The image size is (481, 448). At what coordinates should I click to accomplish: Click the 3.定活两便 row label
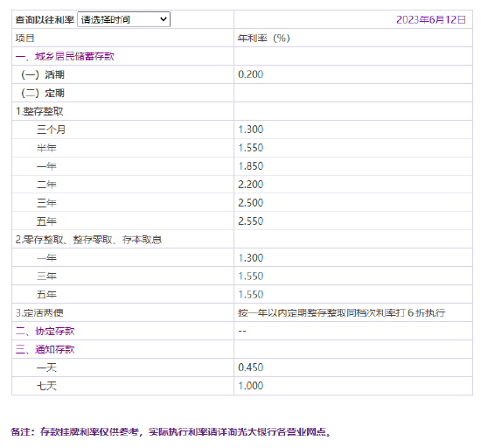point(39,312)
